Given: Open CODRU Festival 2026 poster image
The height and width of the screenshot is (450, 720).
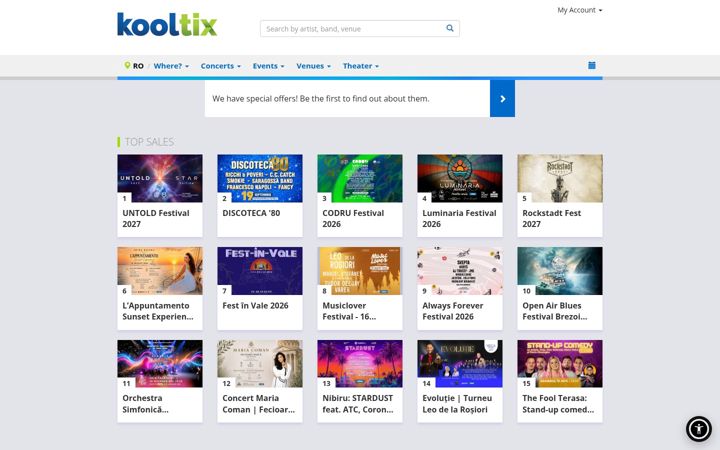Looking at the screenshot, I should point(360,178).
